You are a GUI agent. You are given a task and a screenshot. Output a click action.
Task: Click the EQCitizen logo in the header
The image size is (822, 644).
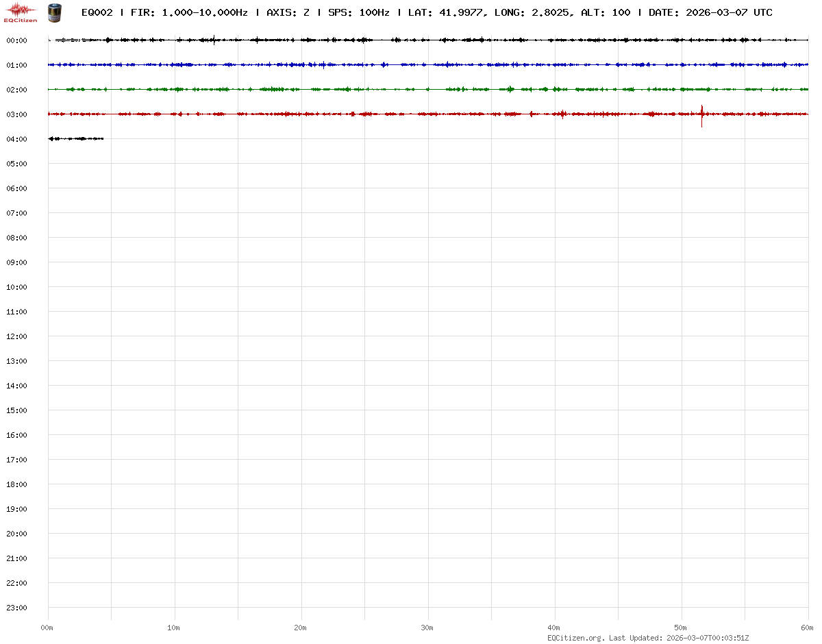click(21, 12)
